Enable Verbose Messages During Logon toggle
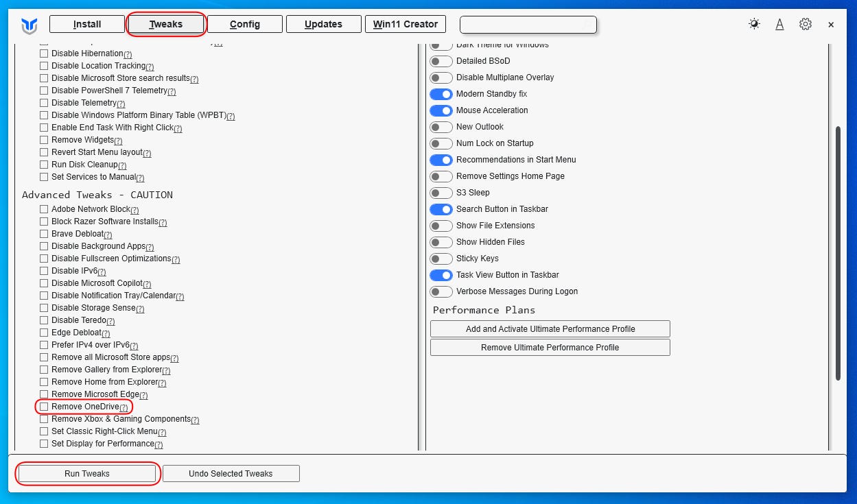 point(441,291)
